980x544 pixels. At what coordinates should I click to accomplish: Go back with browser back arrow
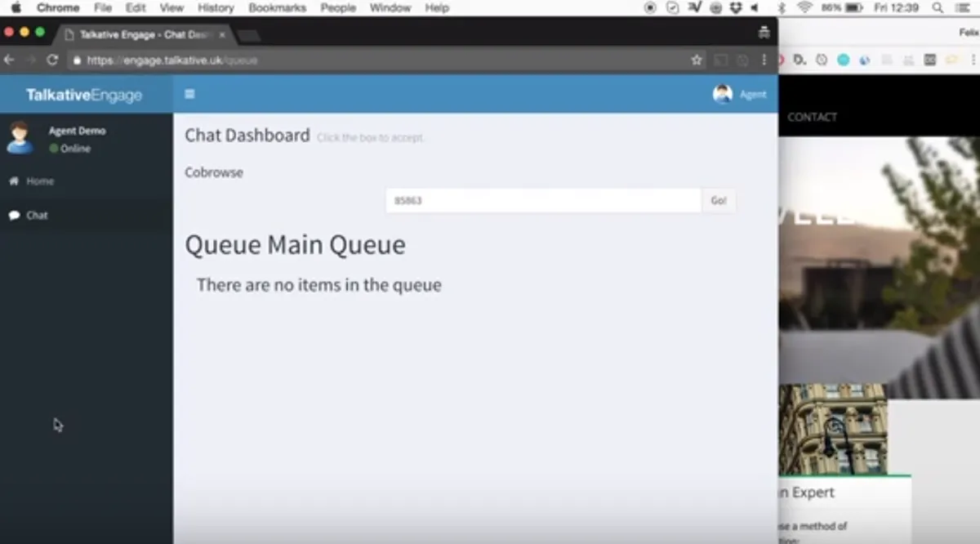pos(9,60)
